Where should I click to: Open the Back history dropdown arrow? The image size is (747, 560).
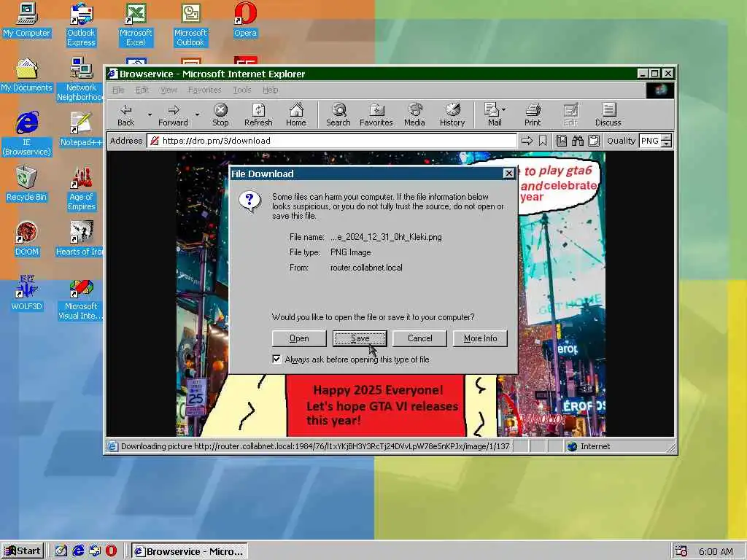[x=150, y=114]
